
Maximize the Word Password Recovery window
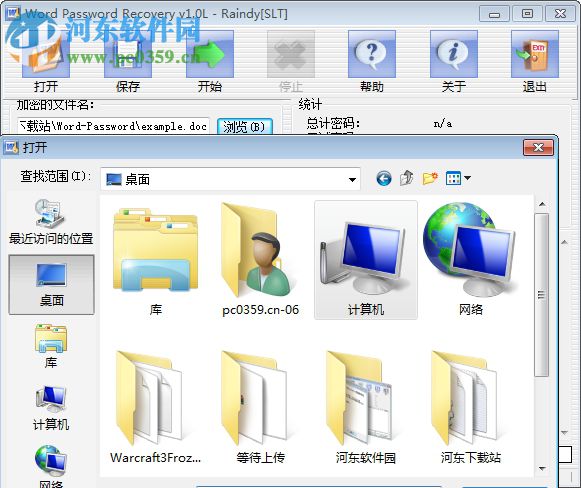[x=527, y=14]
